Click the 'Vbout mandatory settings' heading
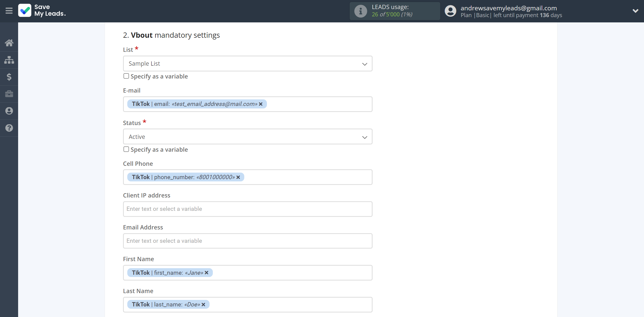The width and height of the screenshot is (644, 317). (x=171, y=35)
